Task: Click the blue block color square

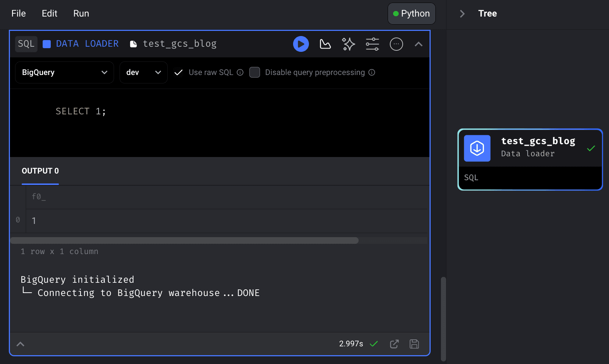Action: pyautogui.click(x=47, y=44)
